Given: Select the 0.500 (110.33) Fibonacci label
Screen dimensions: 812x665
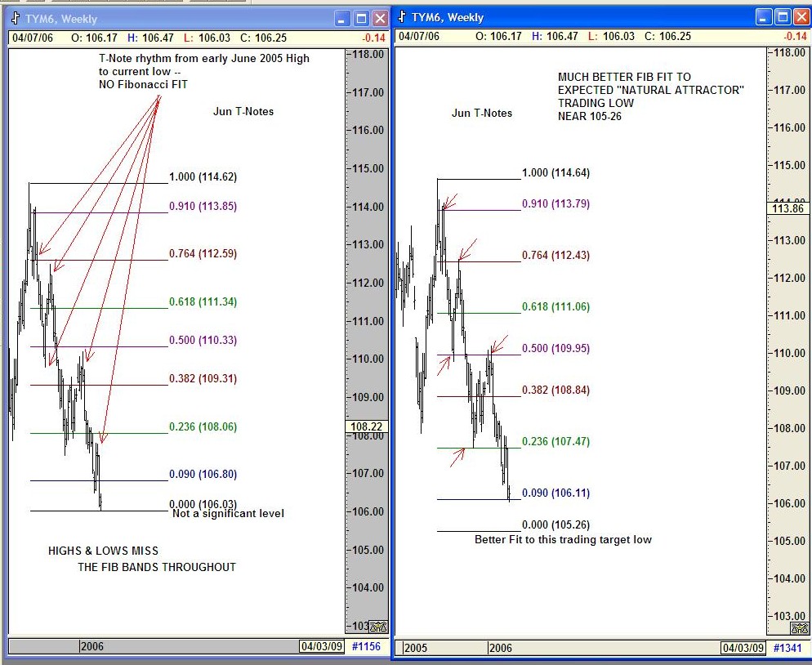Looking at the screenshot, I should [x=203, y=340].
